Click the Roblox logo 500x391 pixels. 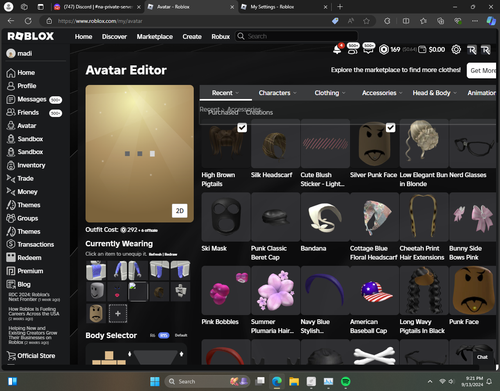(x=30, y=36)
